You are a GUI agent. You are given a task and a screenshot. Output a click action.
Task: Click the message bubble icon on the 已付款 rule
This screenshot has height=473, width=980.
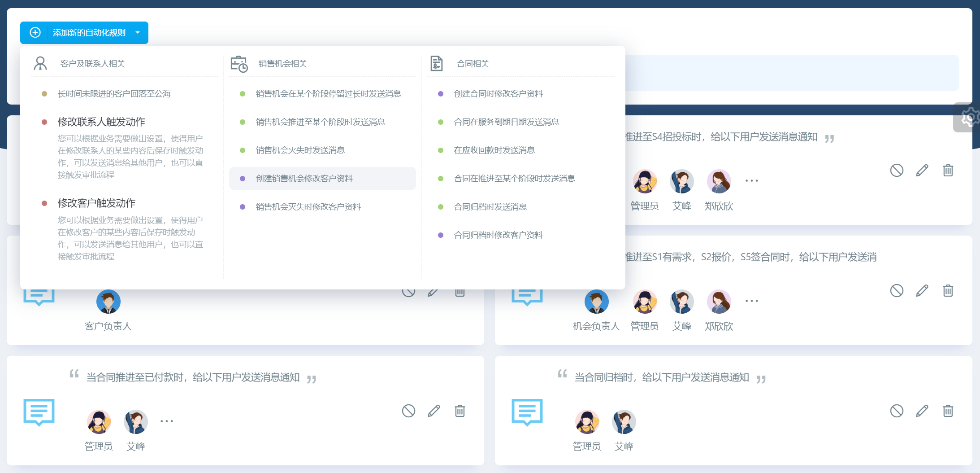(39, 412)
